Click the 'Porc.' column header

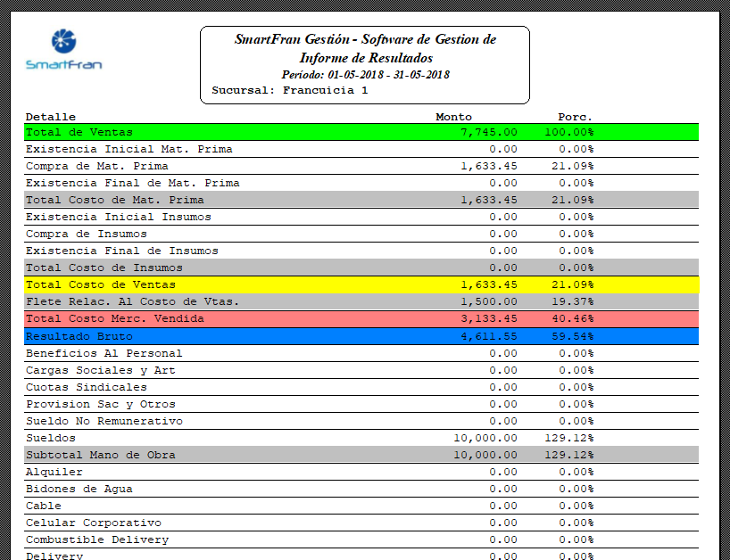pos(575,117)
